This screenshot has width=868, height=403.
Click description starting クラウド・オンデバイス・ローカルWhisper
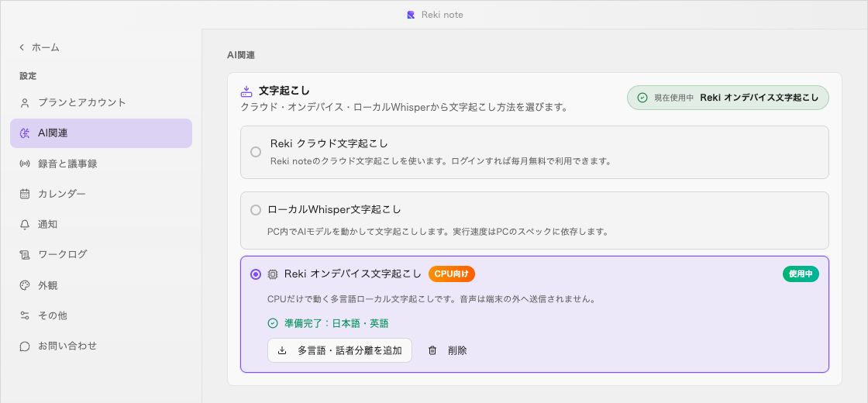[x=404, y=108]
